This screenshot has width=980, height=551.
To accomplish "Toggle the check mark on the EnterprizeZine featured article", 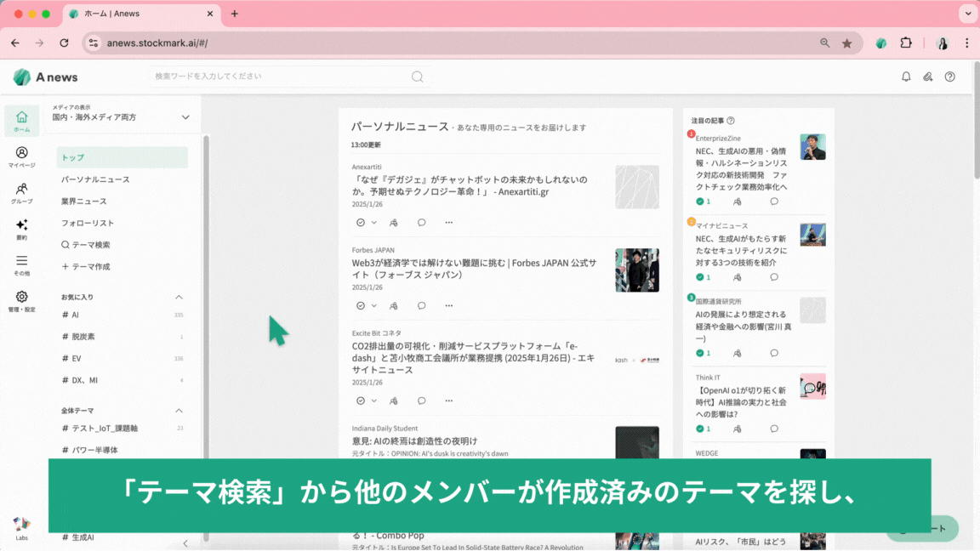I will tap(700, 202).
